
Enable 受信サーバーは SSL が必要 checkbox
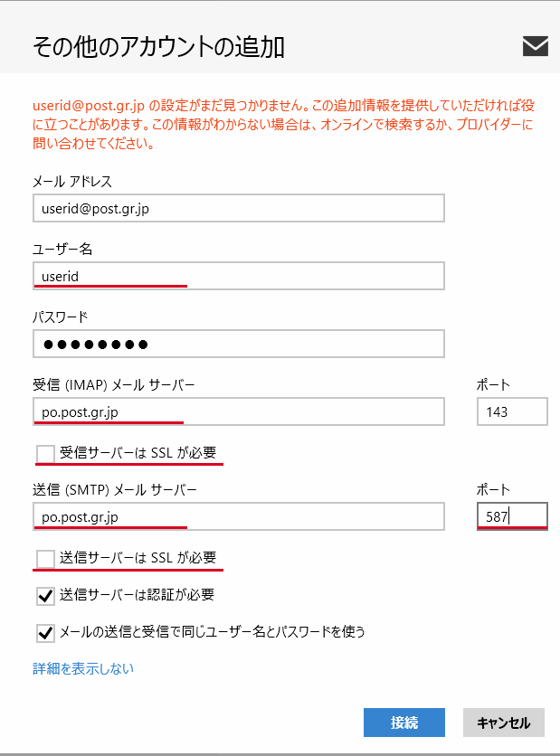(45, 454)
